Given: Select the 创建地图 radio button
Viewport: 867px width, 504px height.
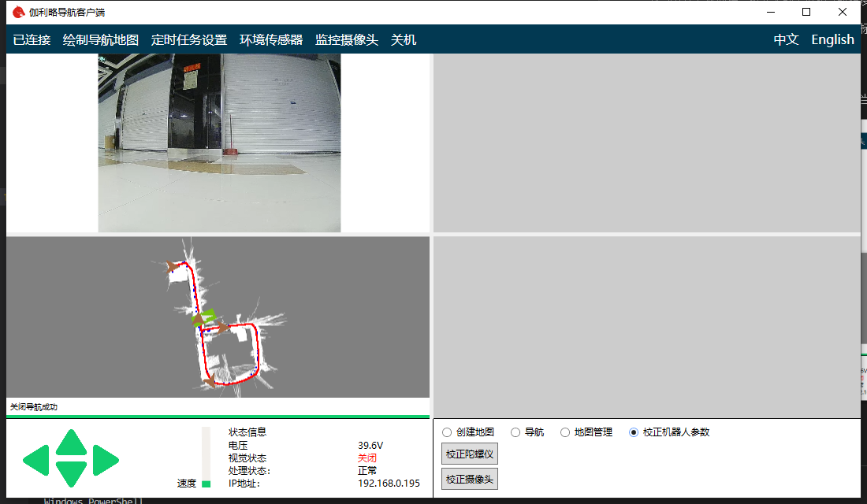Looking at the screenshot, I should point(447,432).
